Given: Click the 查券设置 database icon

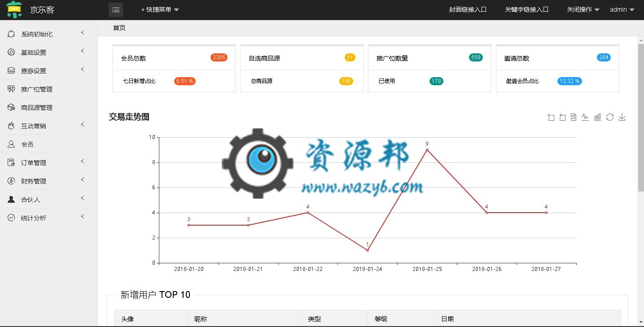Looking at the screenshot, I should (11, 71).
